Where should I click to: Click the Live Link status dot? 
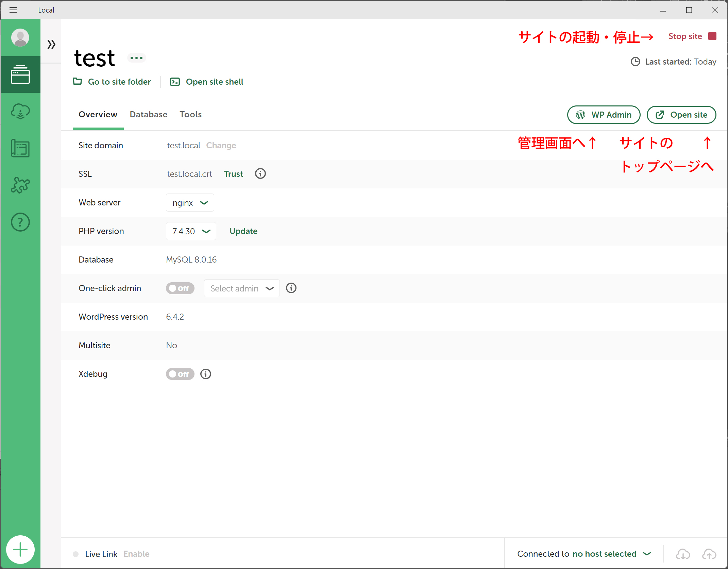(x=76, y=554)
